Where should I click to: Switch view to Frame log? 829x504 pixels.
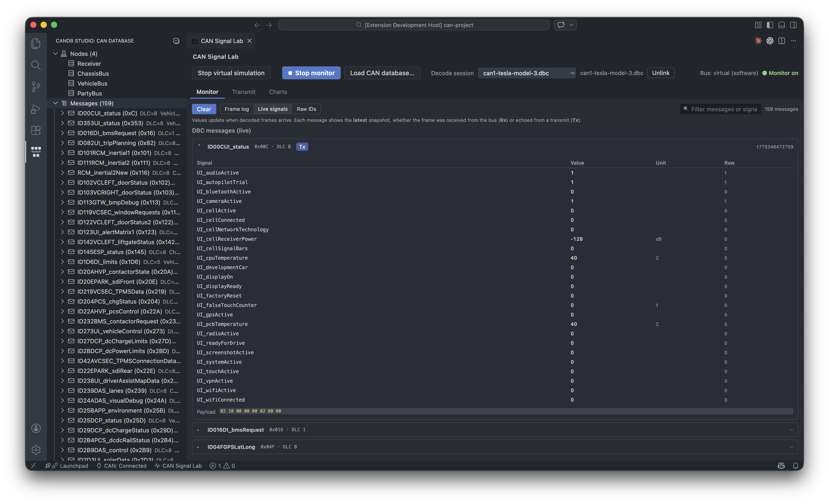tap(237, 109)
